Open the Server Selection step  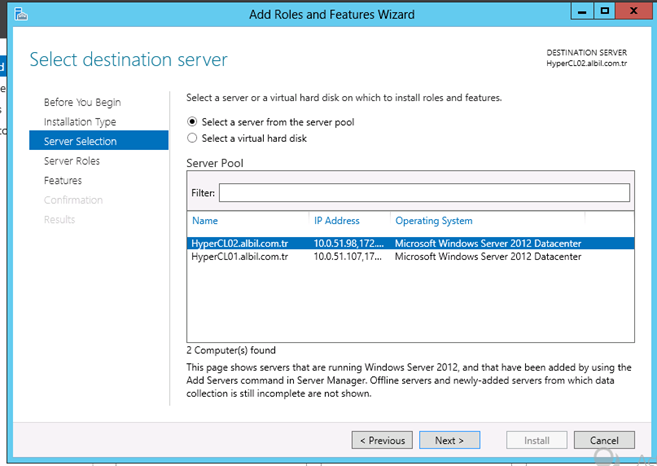tap(99, 141)
